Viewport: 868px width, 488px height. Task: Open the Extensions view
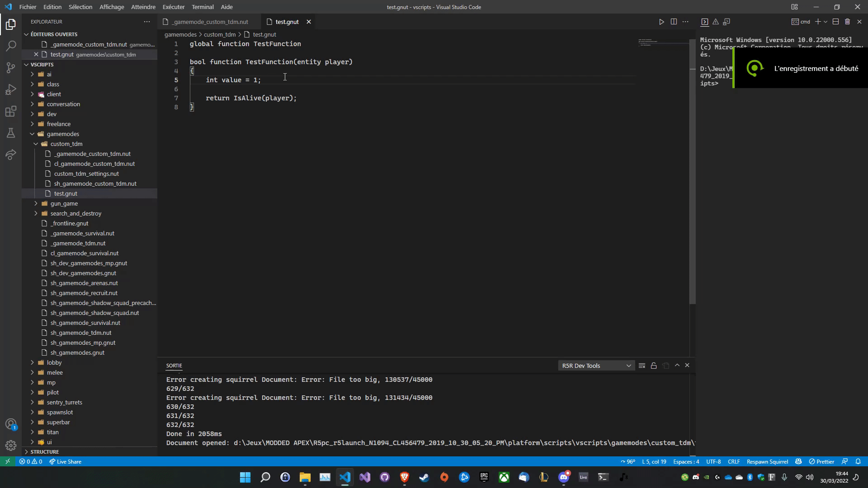click(x=11, y=111)
